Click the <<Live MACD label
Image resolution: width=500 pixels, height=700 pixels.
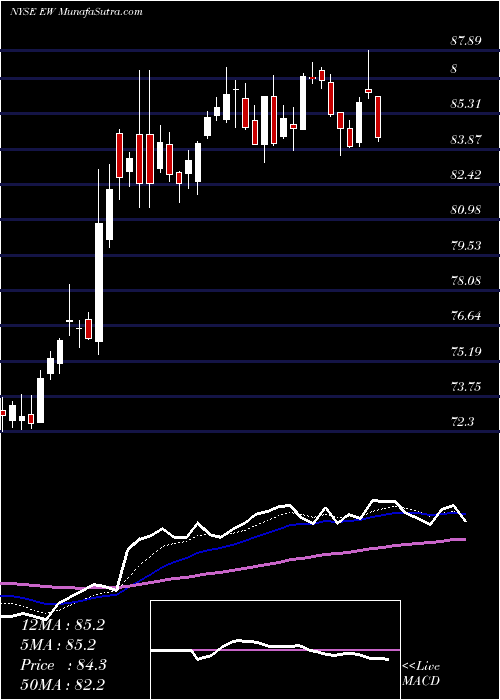421,674
